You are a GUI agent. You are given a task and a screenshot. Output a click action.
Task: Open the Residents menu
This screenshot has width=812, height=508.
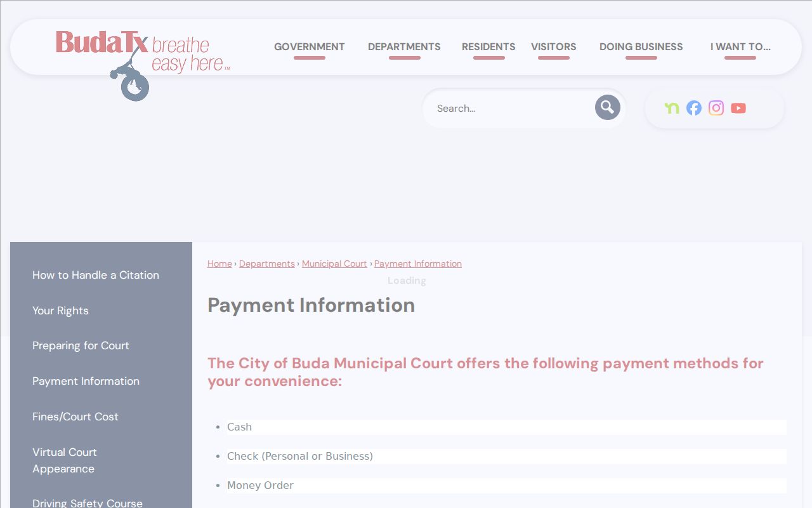(488, 47)
